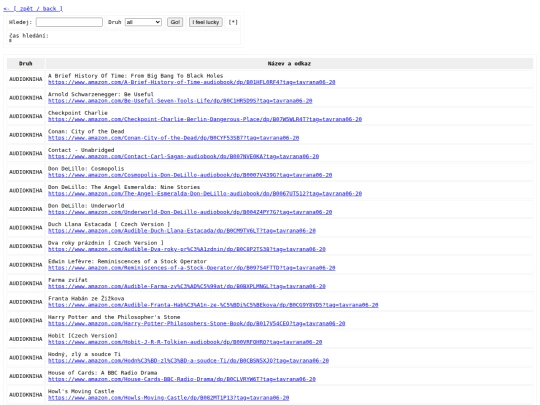Open the Audible Franta Habán ze Žižkova link
Image resolution: width=540 pixels, height=405 pixels.
(213, 305)
